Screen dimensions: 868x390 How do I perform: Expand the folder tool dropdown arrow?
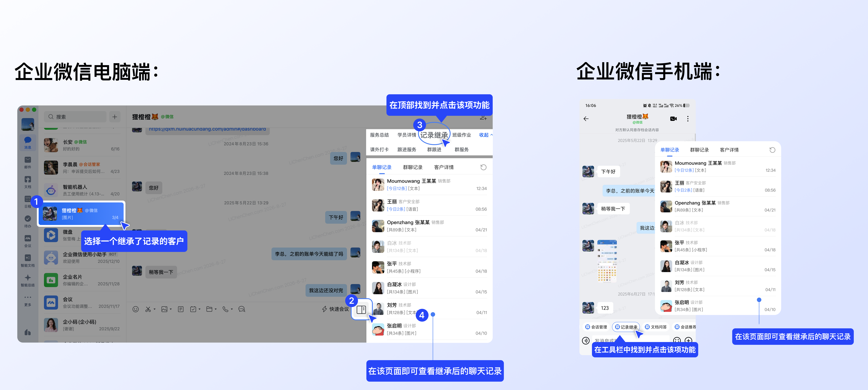coord(216,309)
